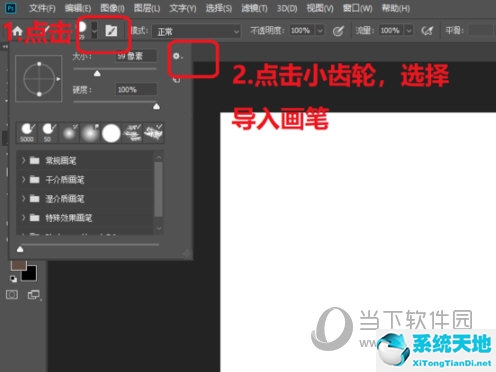Click the new preset icon below the gear
The image size is (496, 372).
[177, 80]
